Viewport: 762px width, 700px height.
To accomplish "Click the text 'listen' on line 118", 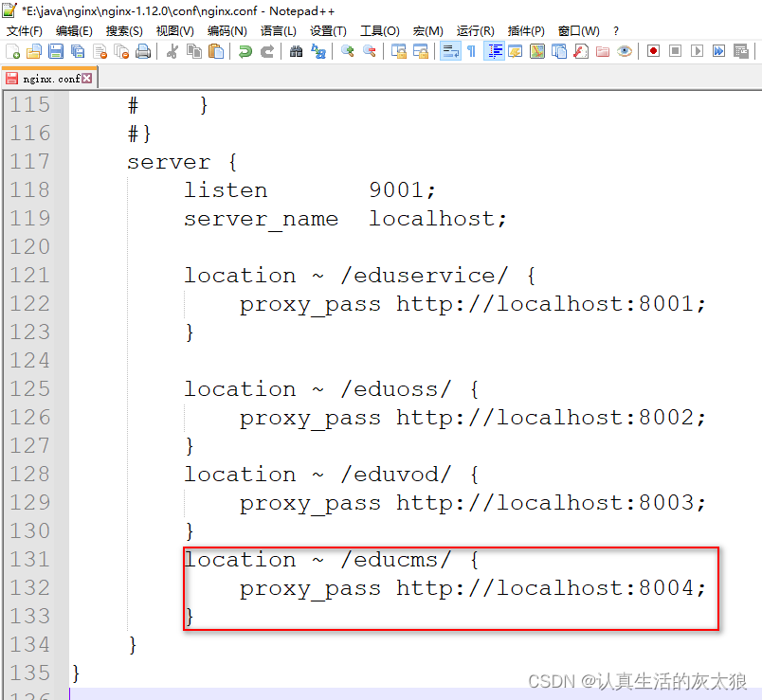I will tap(226, 190).
